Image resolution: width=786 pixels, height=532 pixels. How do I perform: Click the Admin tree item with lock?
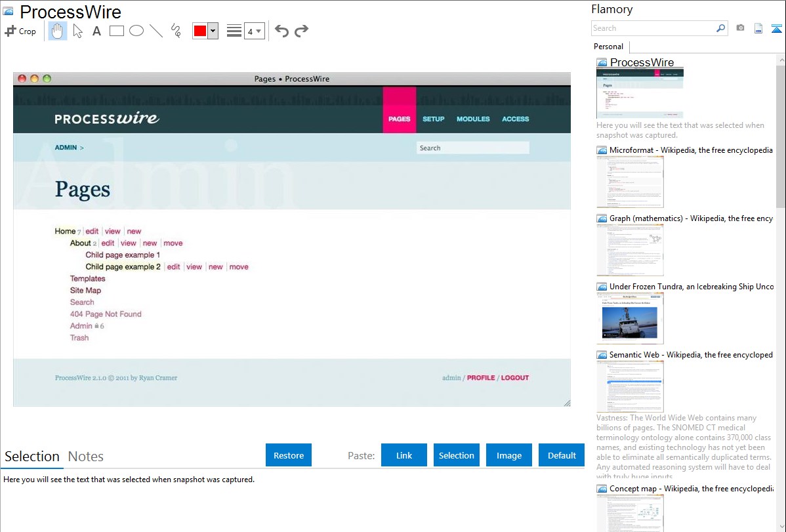[x=81, y=326]
